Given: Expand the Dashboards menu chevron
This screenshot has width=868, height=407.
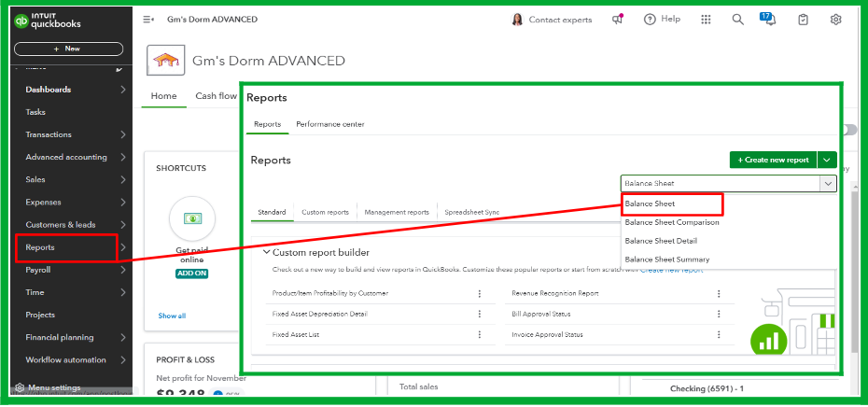Looking at the screenshot, I should (x=123, y=90).
